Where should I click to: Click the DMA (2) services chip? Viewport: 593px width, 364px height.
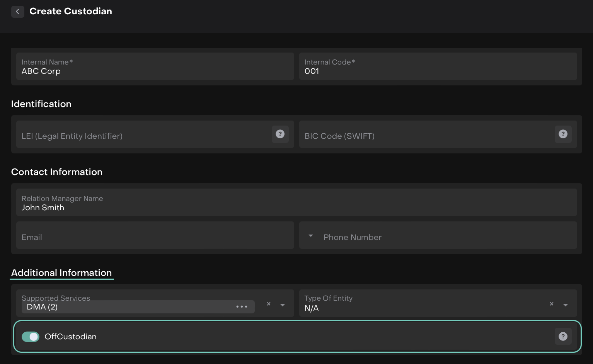pyautogui.click(x=128, y=307)
